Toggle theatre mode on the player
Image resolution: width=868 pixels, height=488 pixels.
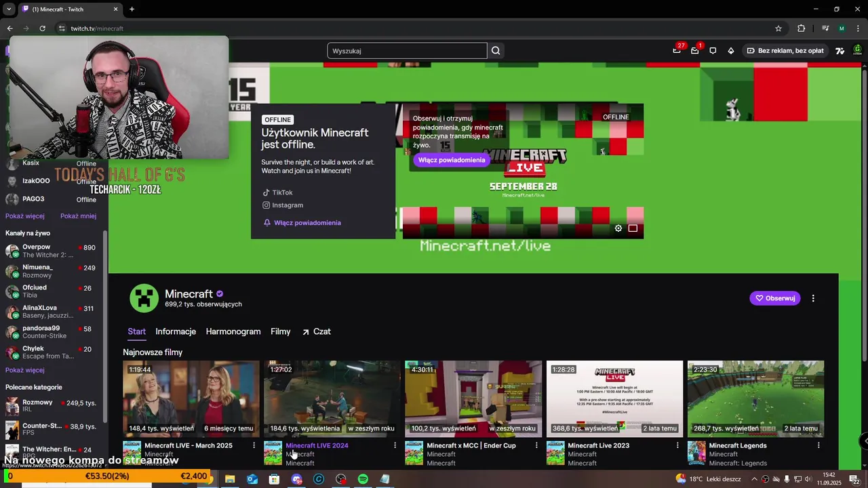(633, 228)
